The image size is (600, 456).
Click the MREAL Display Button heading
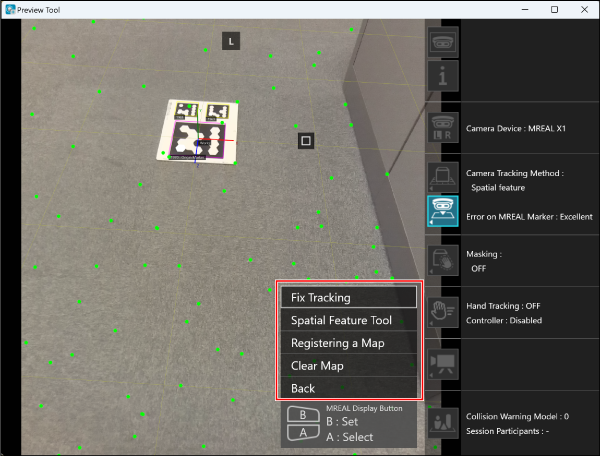[x=364, y=409]
